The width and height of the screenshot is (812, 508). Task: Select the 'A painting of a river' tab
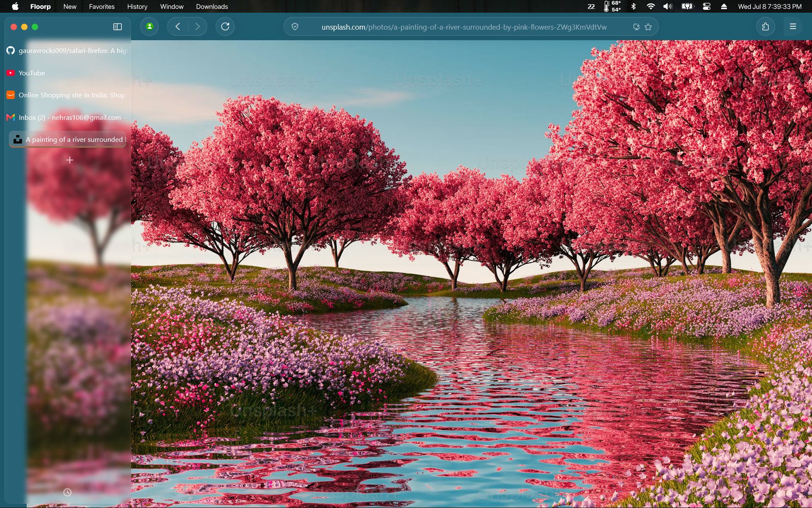click(x=68, y=139)
